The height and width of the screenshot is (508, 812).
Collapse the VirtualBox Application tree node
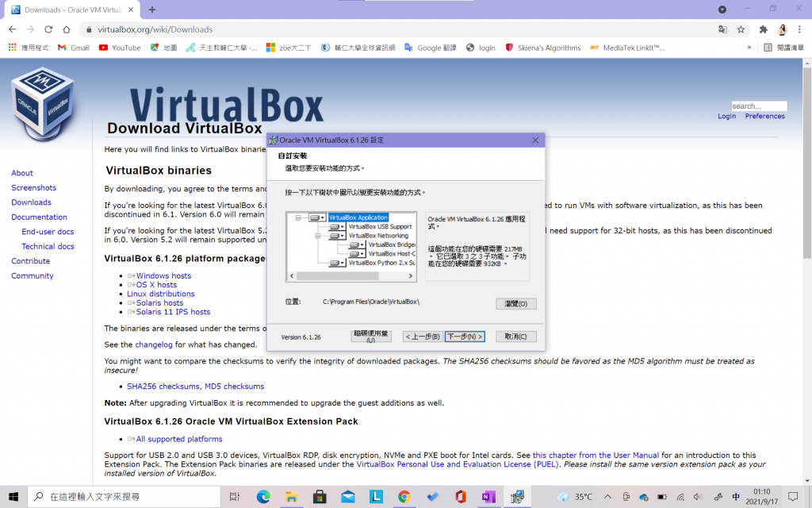[298, 217]
